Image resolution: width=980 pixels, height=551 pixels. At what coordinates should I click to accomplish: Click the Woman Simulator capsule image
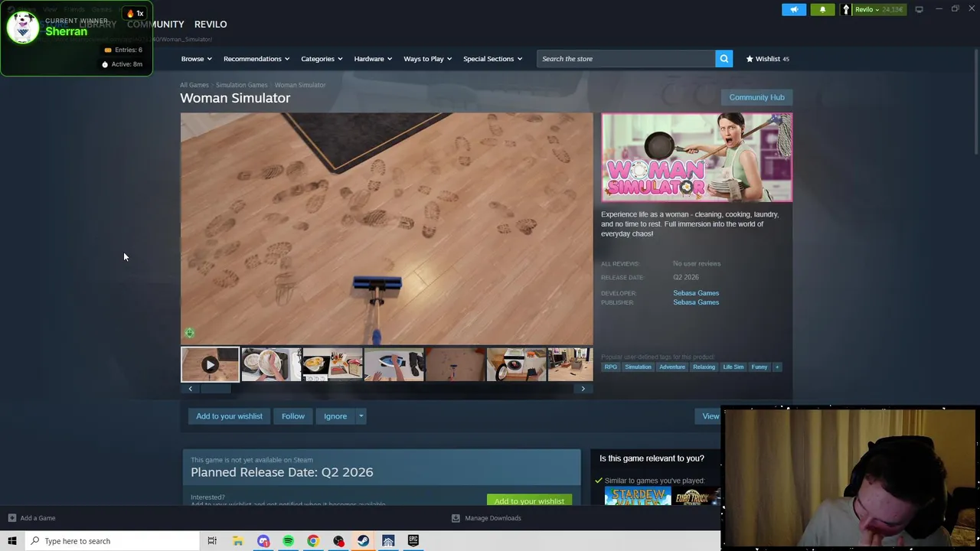click(x=697, y=157)
